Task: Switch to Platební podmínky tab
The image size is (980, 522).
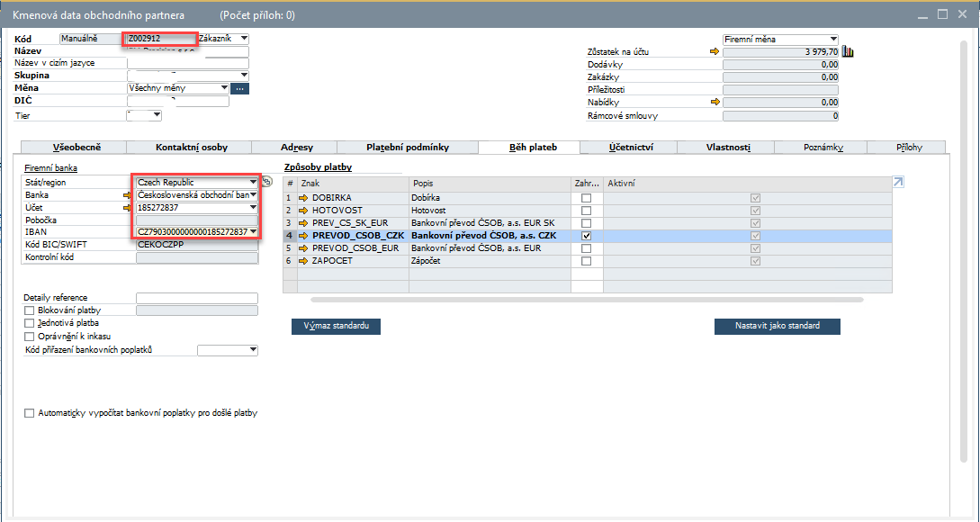Action: point(408,148)
